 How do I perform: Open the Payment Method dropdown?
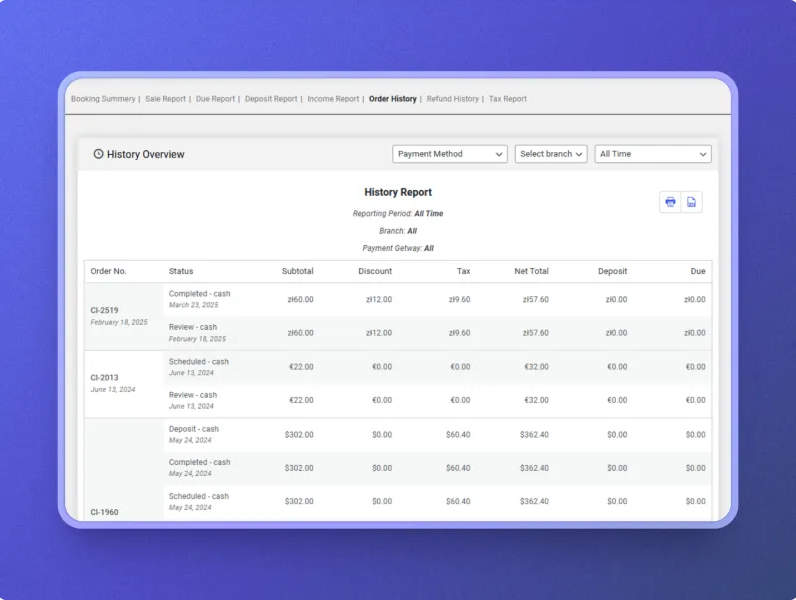tap(449, 154)
